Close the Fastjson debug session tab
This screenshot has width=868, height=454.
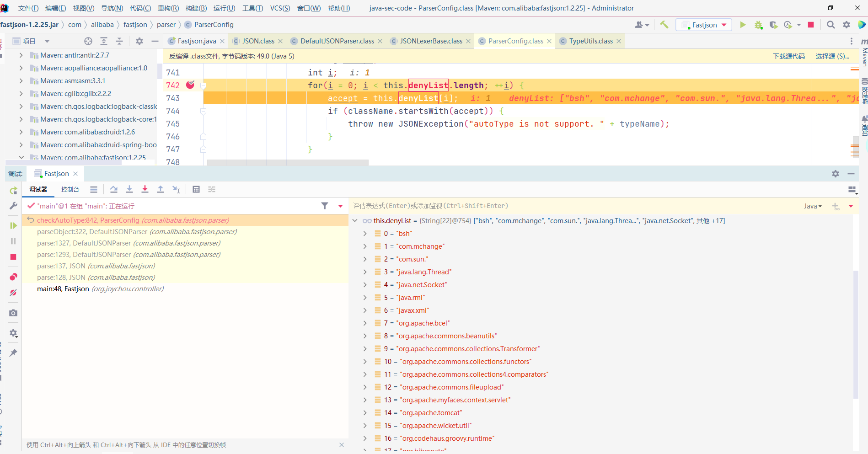(75, 174)
